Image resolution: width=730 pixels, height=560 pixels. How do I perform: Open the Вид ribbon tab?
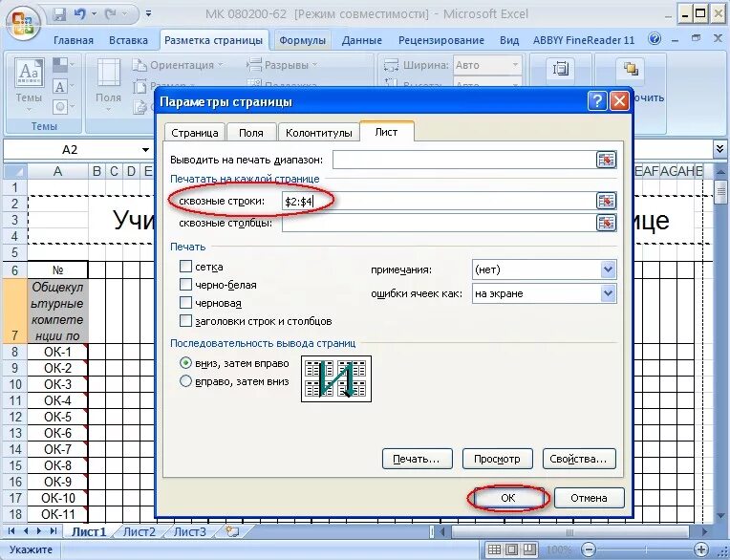tap(509, 40)
